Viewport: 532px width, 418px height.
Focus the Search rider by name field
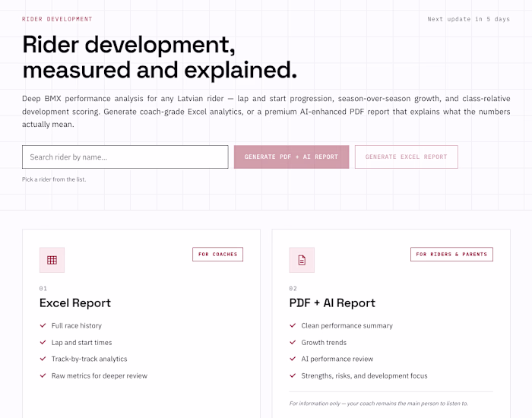(125, 157)
